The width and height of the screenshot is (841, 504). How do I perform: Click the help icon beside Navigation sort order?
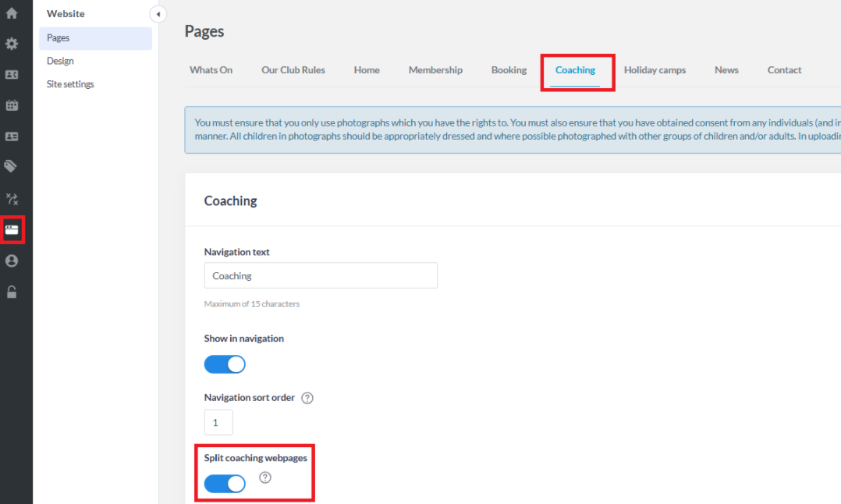click(307, 398)
